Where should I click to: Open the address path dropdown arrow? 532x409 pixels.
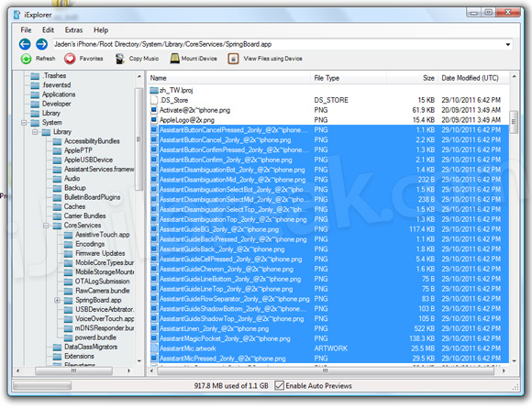(x=508, y=44)
